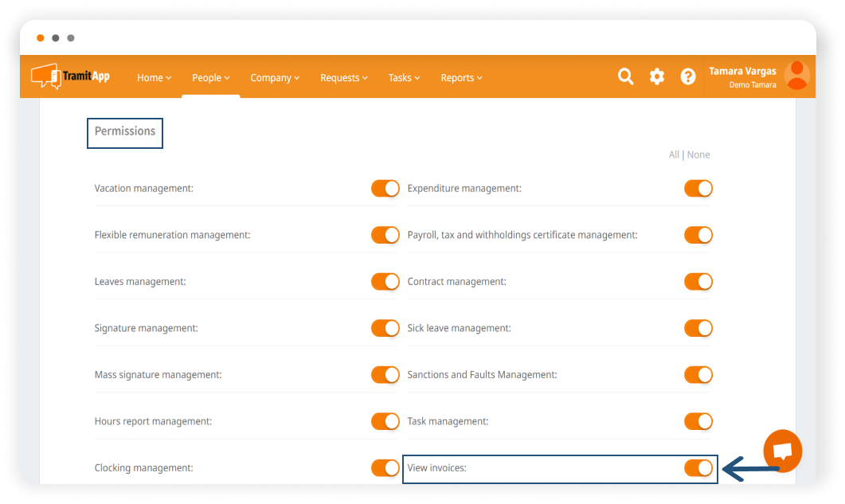Expand the Home dropdown menu
Image resolution: width=845 pixels, height=504 pixels.
pos(154,78)
